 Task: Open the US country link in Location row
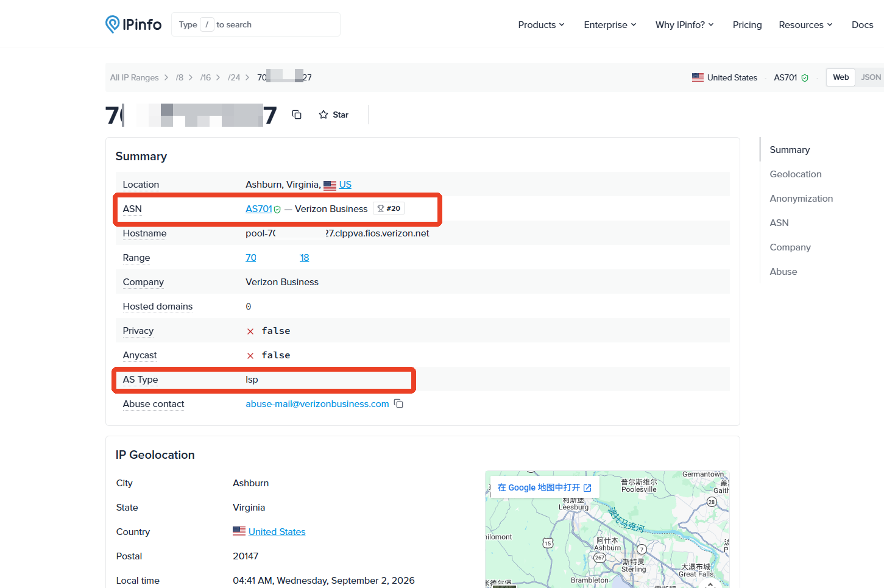(x=345, y=185)
